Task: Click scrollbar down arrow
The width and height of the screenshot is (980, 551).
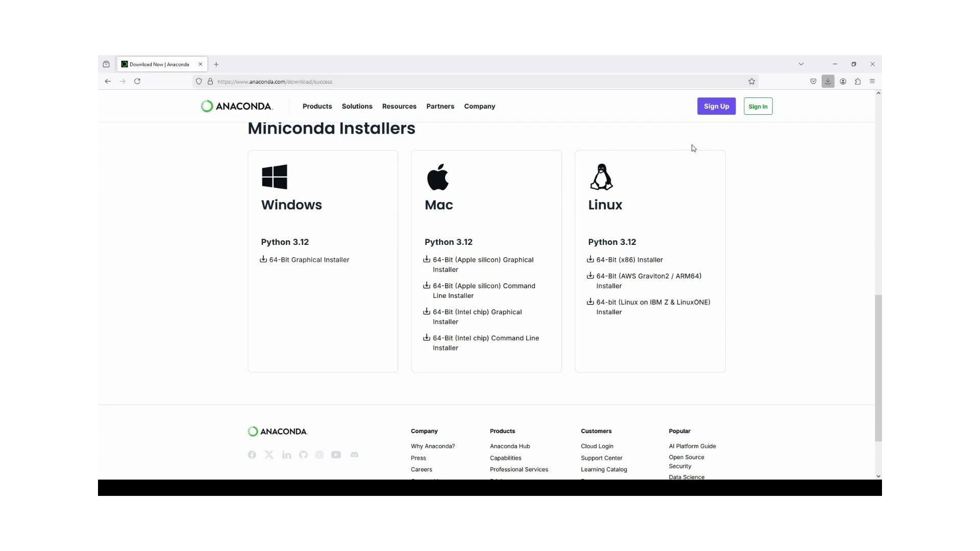Action: (878, 476)
